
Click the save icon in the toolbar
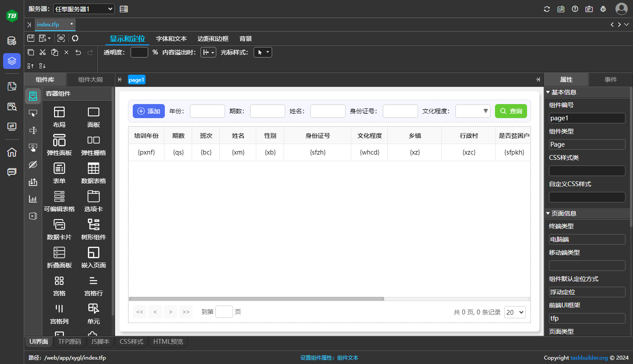coord(31,38)
